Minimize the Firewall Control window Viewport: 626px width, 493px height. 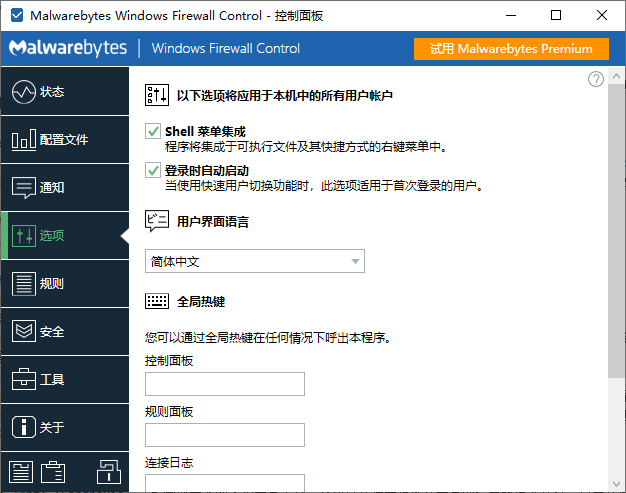point(511,16)
